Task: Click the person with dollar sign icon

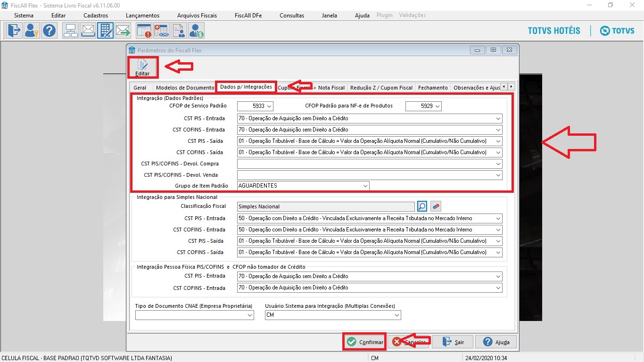Action: coord(197,31)
